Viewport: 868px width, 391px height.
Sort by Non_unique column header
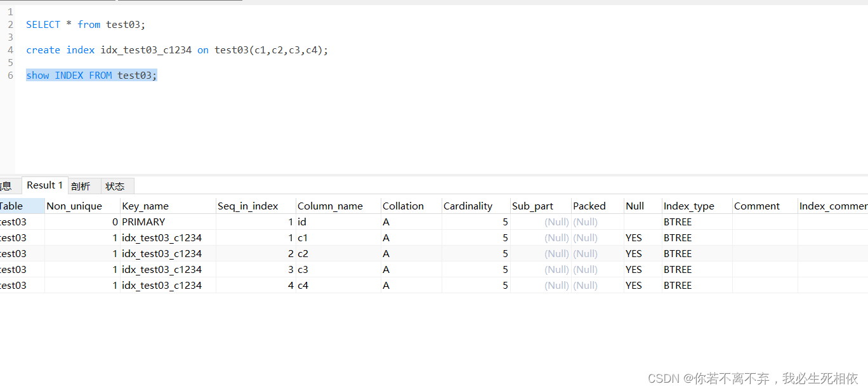[x=74, y=206]
